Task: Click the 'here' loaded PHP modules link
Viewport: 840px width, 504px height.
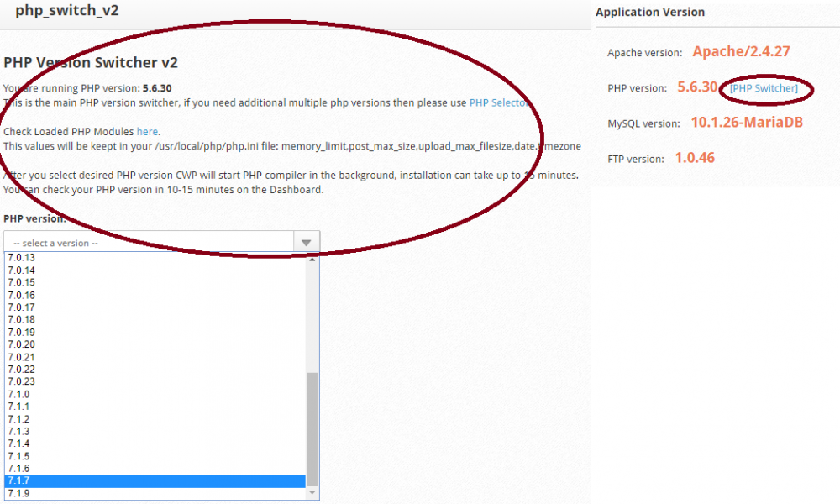Action: (x=147, y=132)
